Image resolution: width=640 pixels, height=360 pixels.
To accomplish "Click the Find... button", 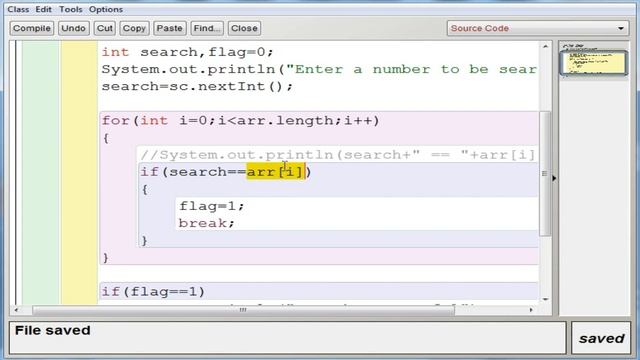I will 207,28.
